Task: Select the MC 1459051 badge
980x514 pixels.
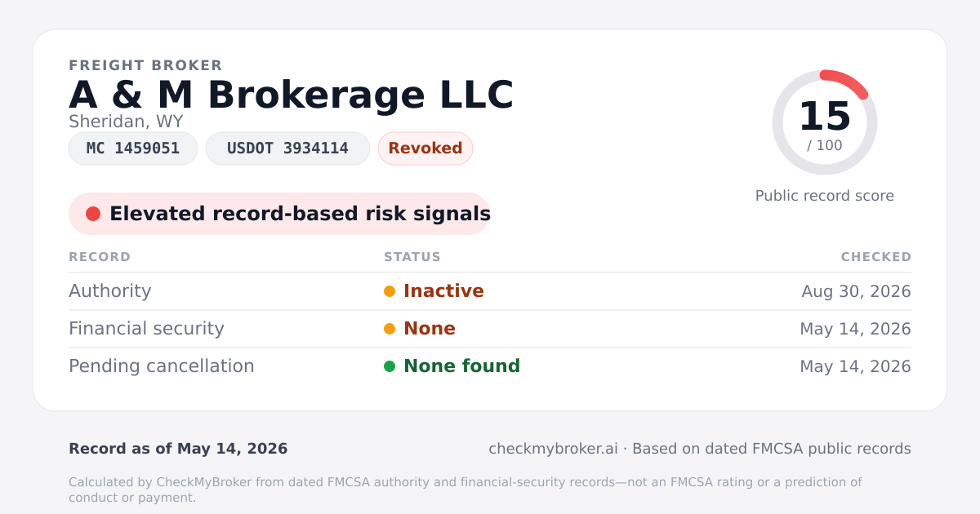Action: (x=133, y=148)
